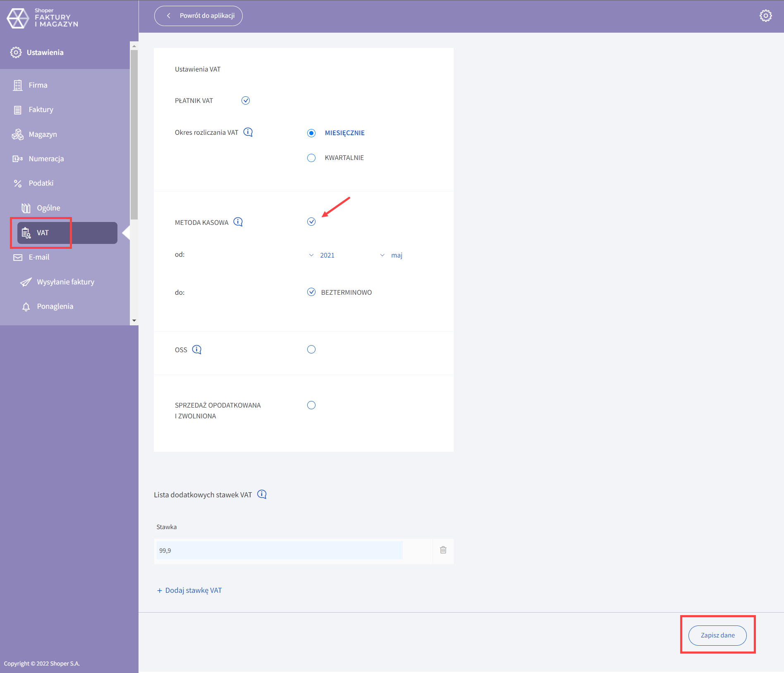This screenshot has height=673, width=784.
Task: Uncheck the METODA KASOWA checkbox
Action: click(311, 222)
